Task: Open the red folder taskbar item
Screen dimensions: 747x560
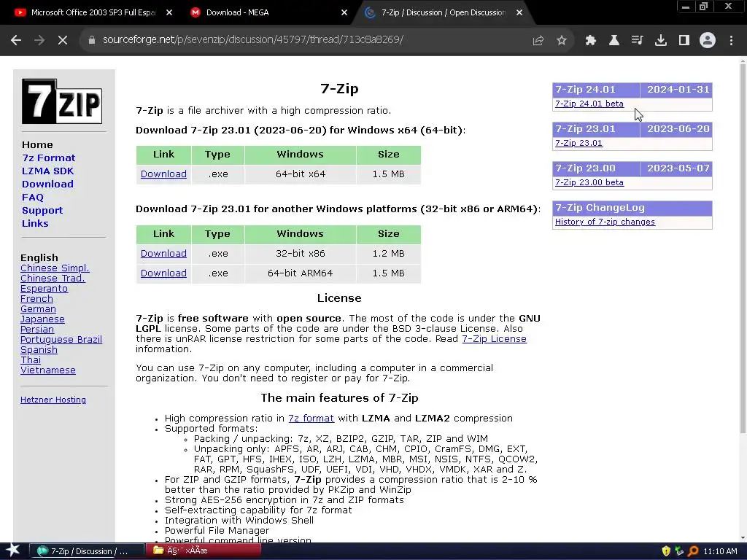Action: click(204, 551)
